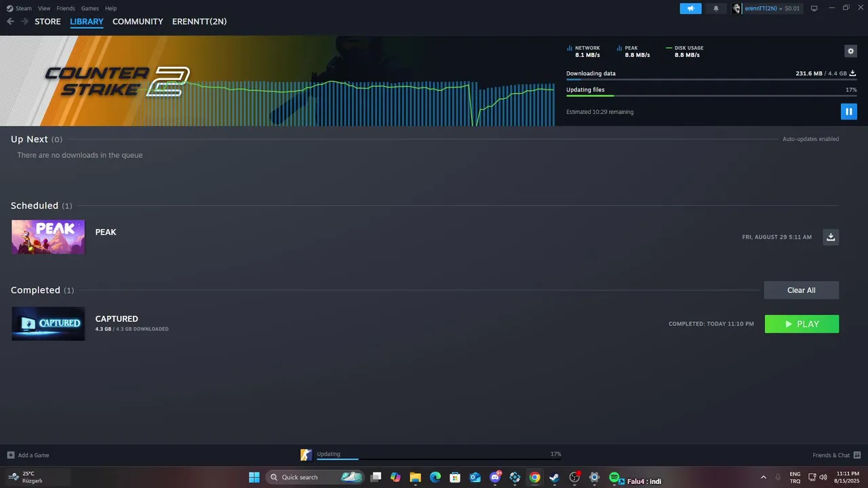This screenshot has height=488, width=868.
Task: Click the PEAK title text
Action: click(106, 232)
